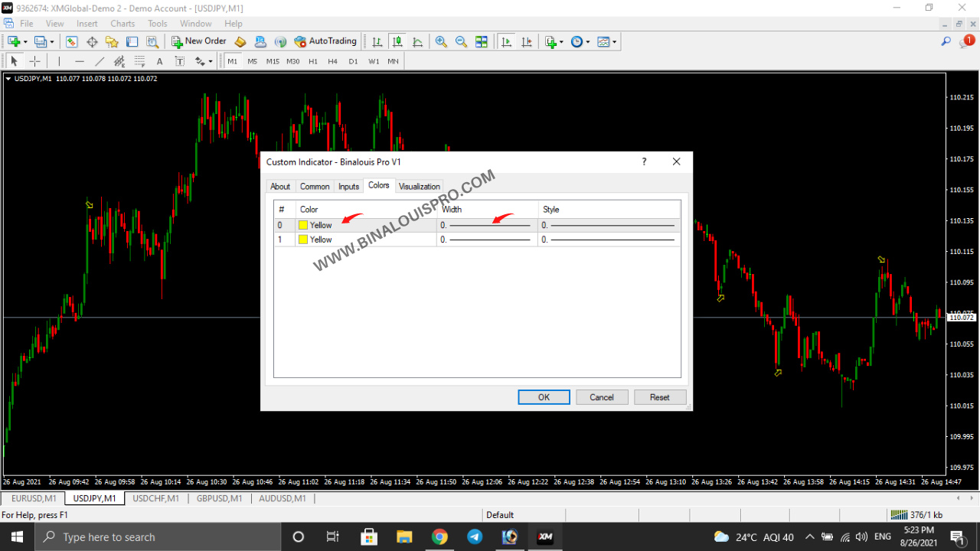Switch to M15 timeframe
The image size is (980, 551).
tap(273, 61)
